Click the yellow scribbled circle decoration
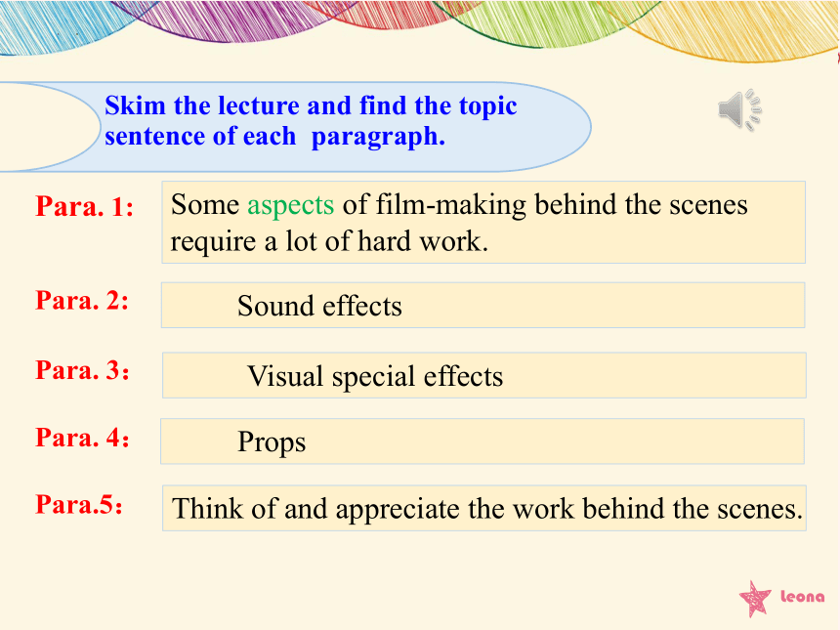 723,26
